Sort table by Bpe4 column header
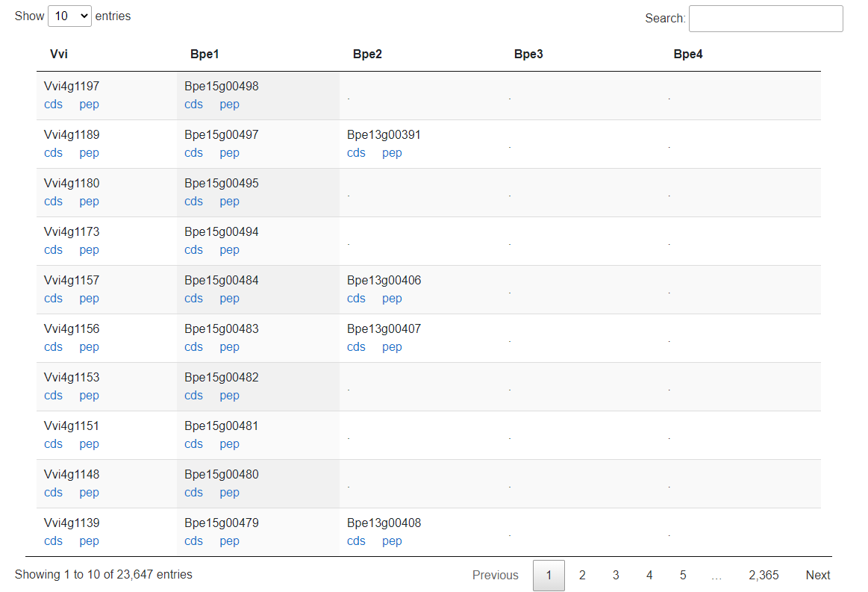The image size is (868, 592). click(687, 54)
